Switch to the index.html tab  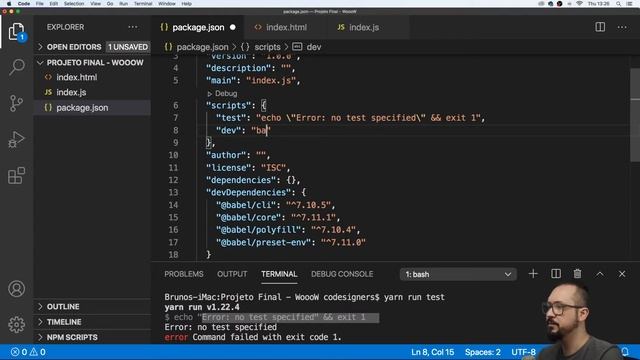tap(286, 27)
